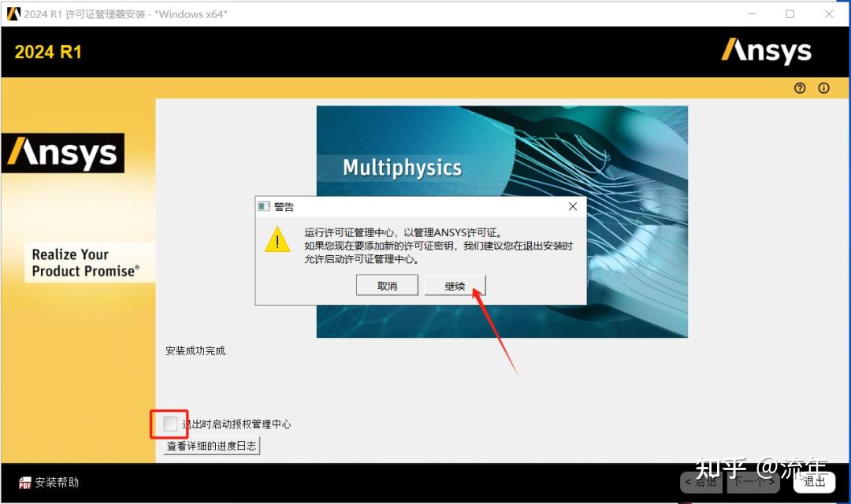Click the Ansys logo at top right

click(766, 50)
